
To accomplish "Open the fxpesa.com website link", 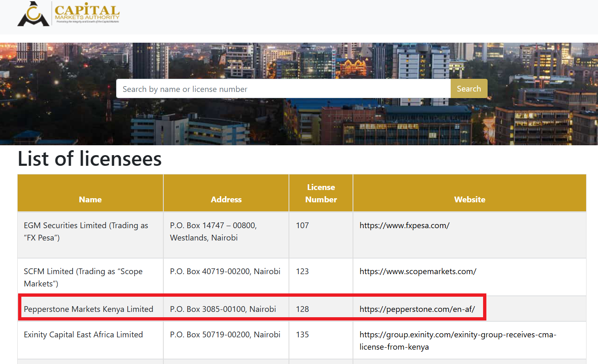I will pos(404,226).
